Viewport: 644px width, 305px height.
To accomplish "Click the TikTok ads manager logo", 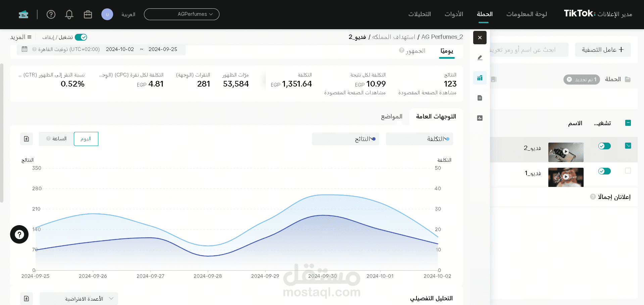I will pyautogui.click(x=598, y=14).
